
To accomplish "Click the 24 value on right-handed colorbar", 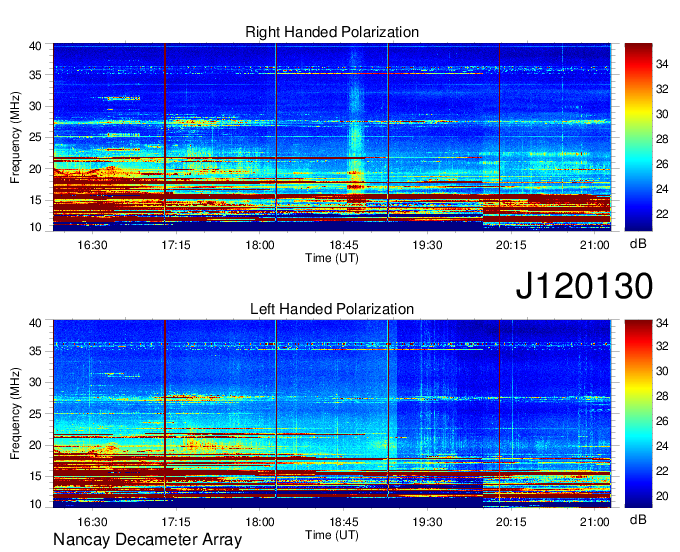I will point(662,189).
